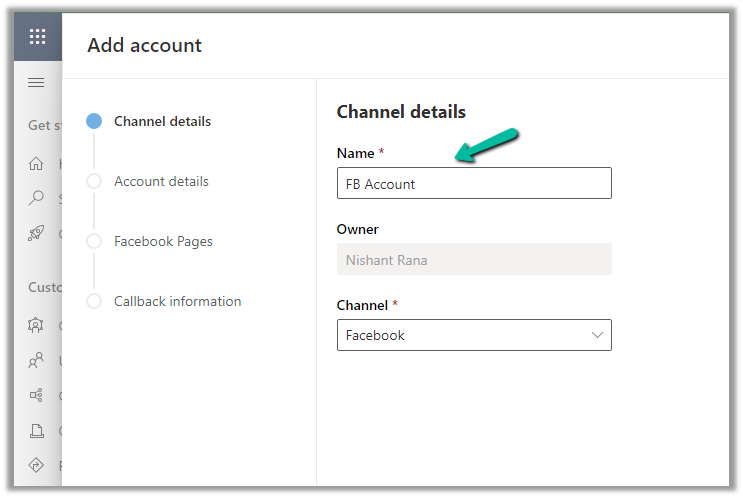This screenshot has width=743, height=498.
Task: Click the Home icon in sidebar
Action: [x=36, y=164]
